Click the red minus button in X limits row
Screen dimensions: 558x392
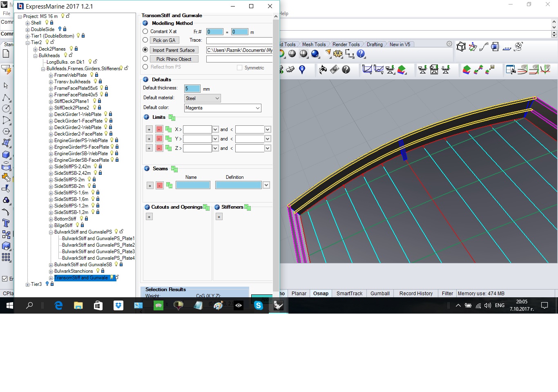click(159, 129)
